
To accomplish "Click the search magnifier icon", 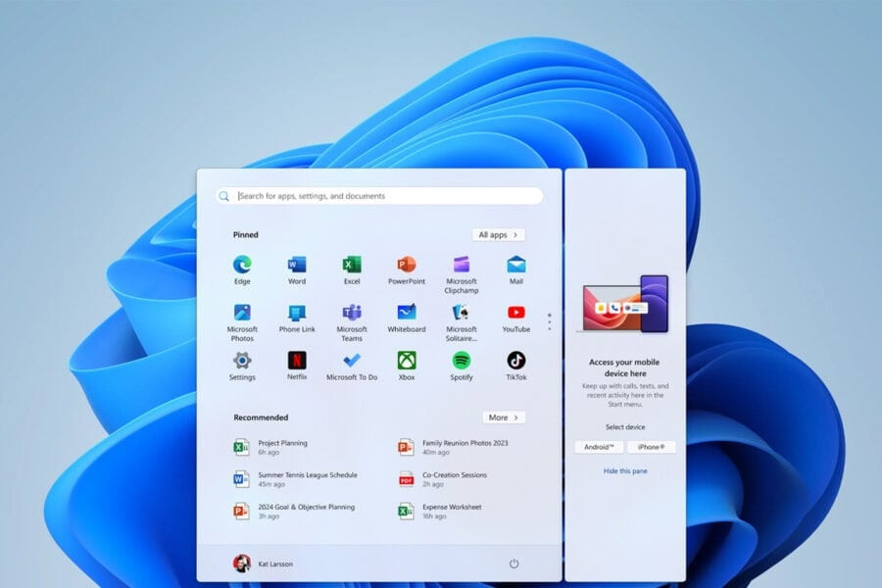I will [223, 196].
